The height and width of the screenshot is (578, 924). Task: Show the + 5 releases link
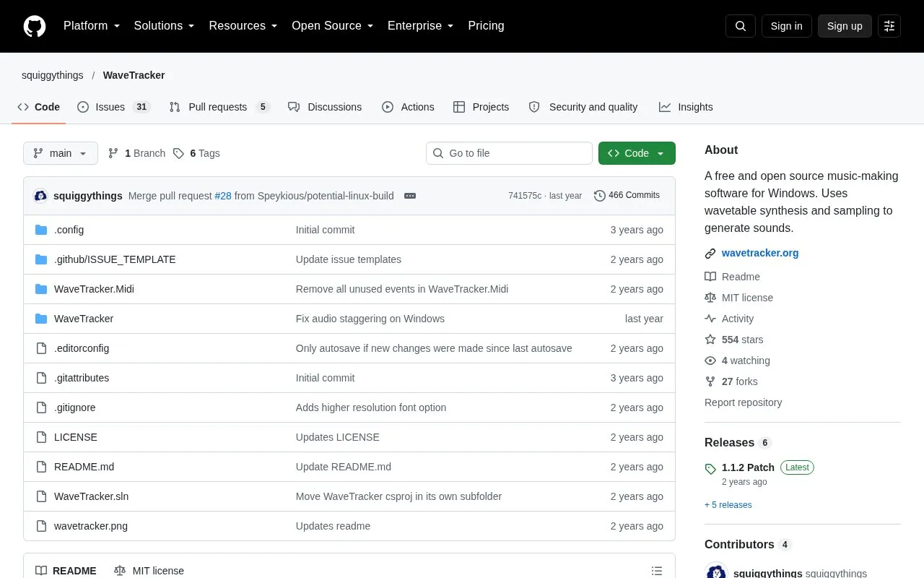(728, 505)
